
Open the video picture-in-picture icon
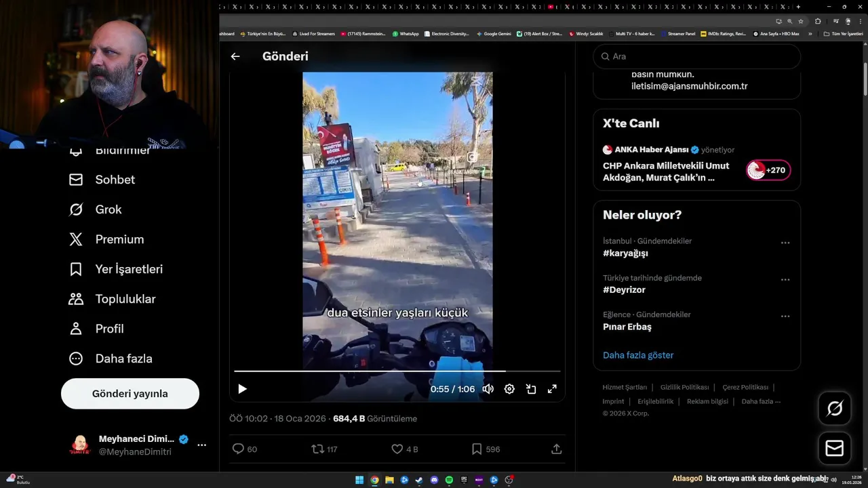531,389
